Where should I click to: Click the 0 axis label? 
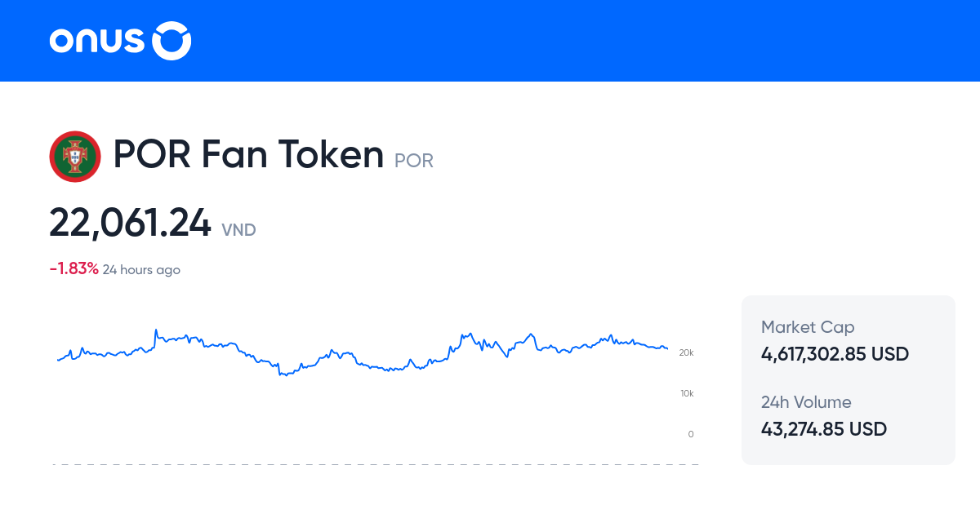pyautogui.click(x=691, y=434)
